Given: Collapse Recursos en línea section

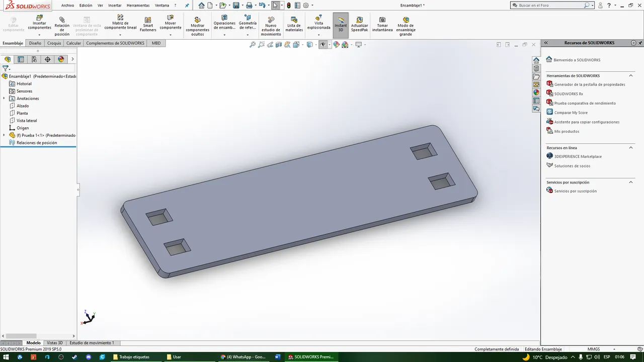Looking at the screenshot, I should click(x=631, y=147).
